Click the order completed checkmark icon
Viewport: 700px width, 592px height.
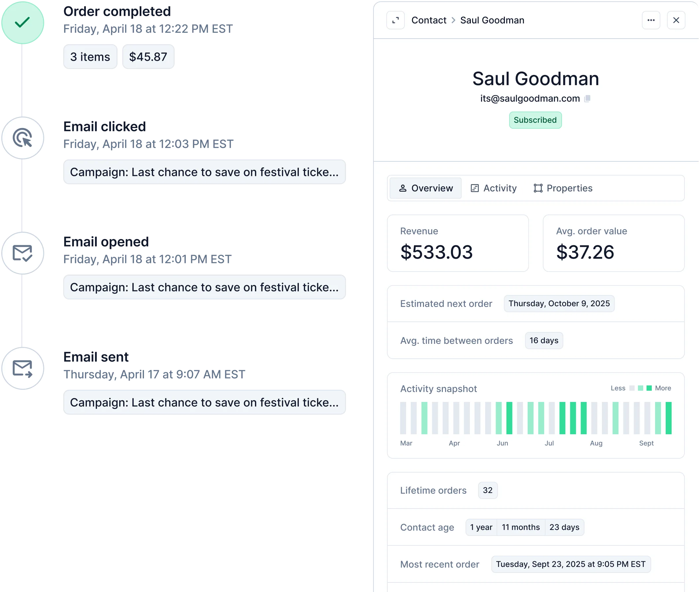[22, 22]
